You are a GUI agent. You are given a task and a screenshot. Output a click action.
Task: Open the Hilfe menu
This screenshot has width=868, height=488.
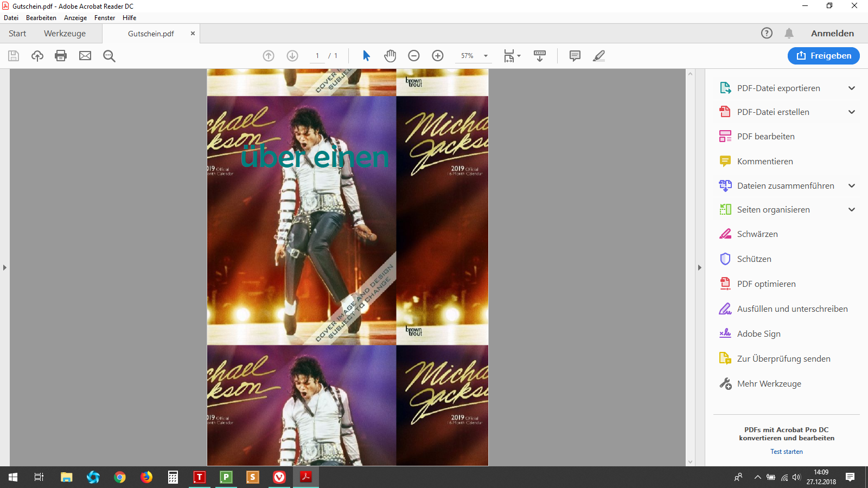pos(129,17)
